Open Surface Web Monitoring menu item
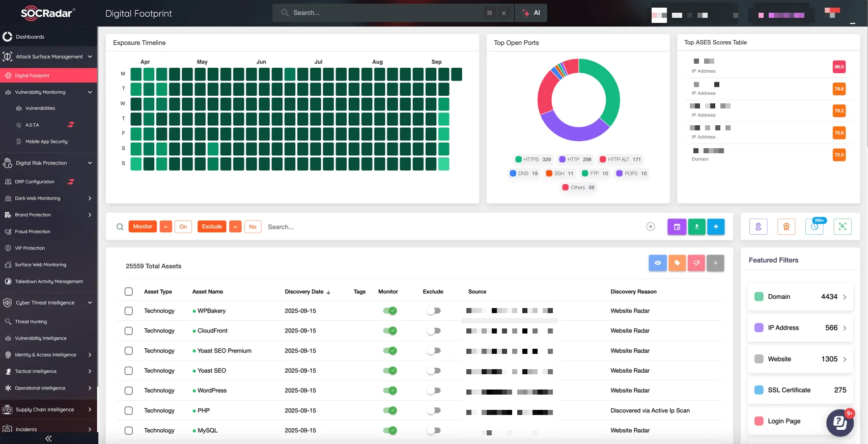Screen dimensions: 868x444 pos(40,265)
